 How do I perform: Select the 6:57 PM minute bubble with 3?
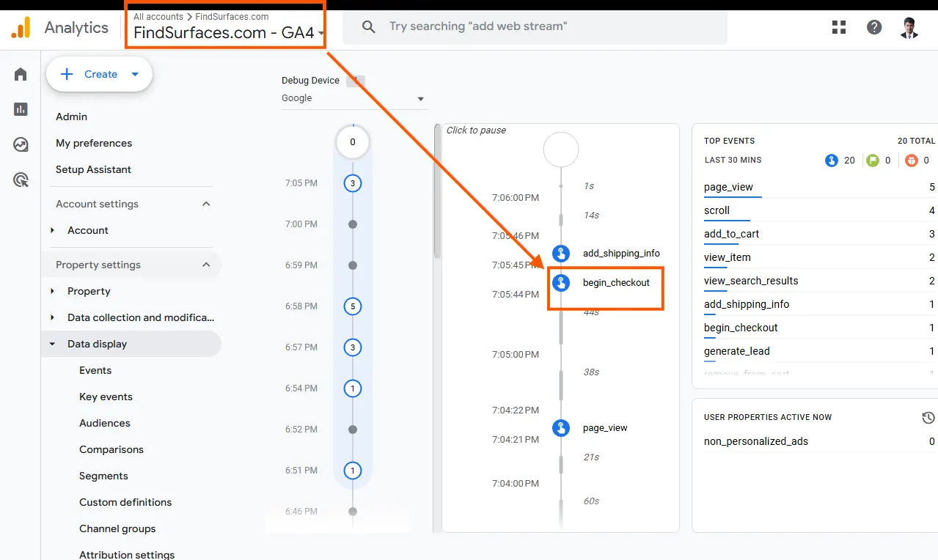[x=353, y=347]
